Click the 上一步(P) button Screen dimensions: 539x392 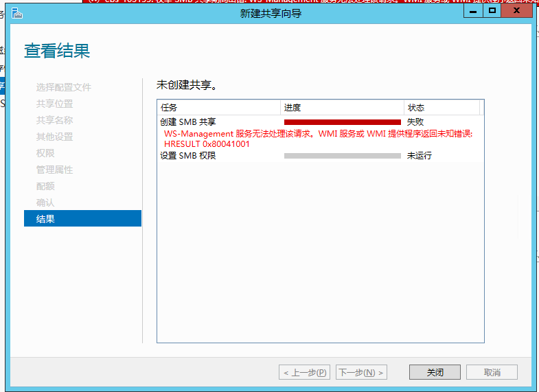[x=305, y=372]
